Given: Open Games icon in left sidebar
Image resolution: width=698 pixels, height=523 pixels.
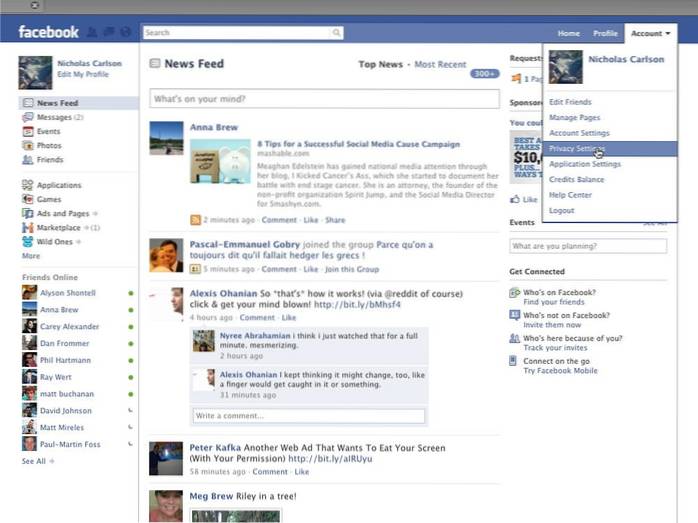Looking at the screenshot, I should coord(28,199).
